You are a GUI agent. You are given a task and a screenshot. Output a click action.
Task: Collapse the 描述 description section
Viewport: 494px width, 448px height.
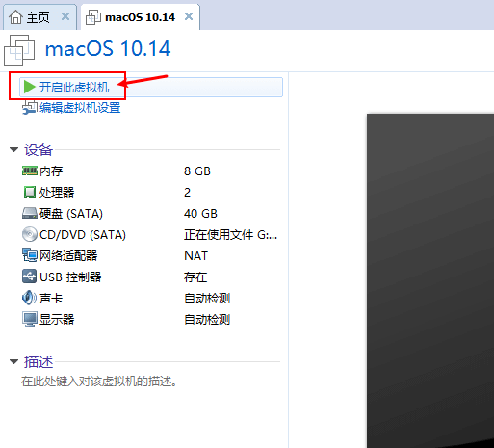(13, 362)
